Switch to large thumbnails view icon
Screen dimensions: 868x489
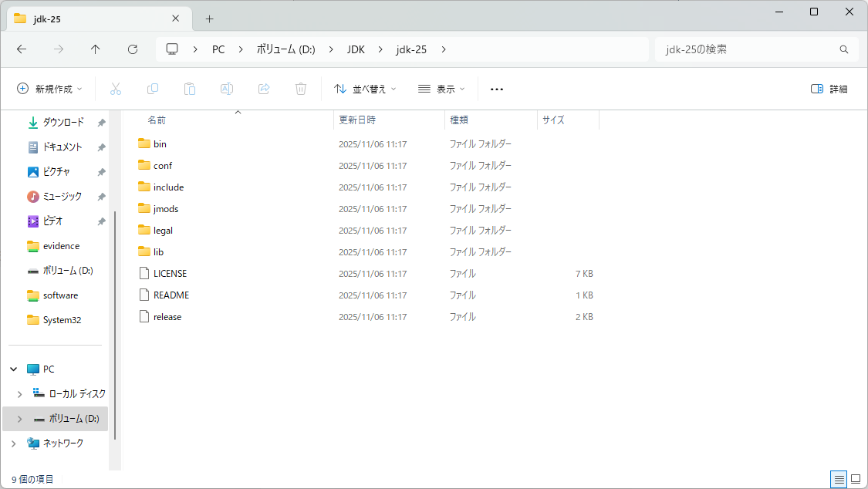(x=856, y=479)
